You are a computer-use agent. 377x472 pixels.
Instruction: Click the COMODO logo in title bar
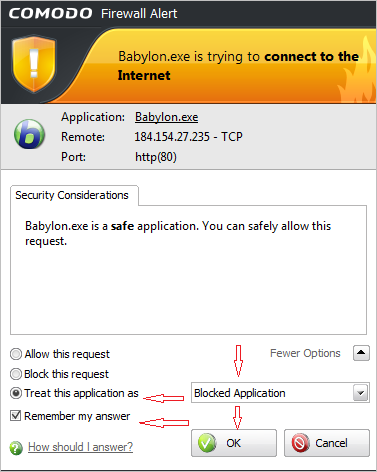click(50, 13)
